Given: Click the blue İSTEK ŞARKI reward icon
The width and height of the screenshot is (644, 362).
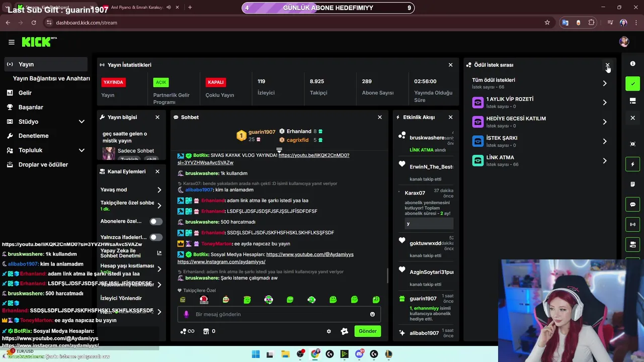Looking at the screenshot, I should point(478,141).
